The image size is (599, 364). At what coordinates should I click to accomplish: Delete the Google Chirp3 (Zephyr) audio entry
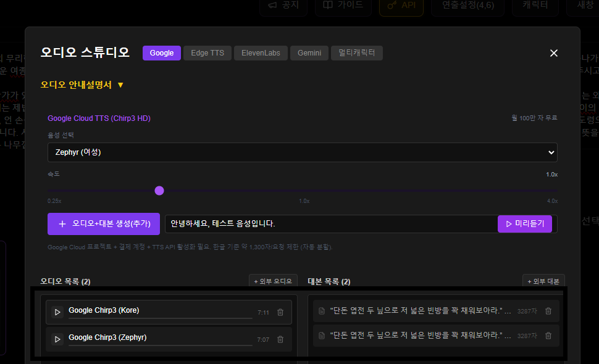coord(280,339)
